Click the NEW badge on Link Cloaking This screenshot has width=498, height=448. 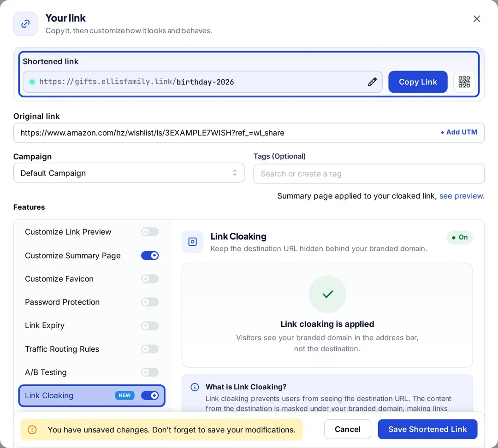pos(125,395)
